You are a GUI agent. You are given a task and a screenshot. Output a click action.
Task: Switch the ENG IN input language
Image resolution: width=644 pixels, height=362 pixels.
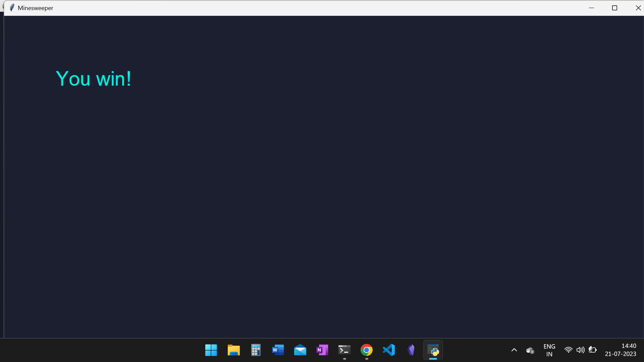tap(549, 350)
